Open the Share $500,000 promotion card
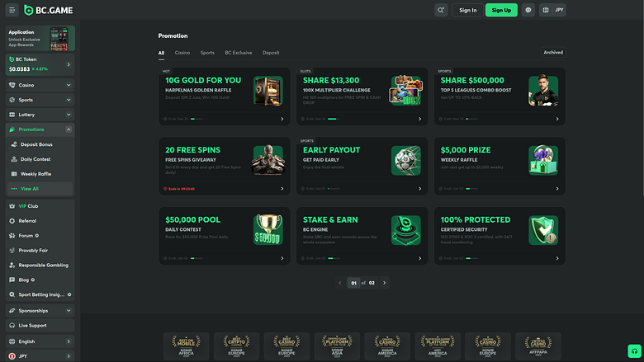Image resolution: width=644 pixels, height=362 pixels. point(500,96)
